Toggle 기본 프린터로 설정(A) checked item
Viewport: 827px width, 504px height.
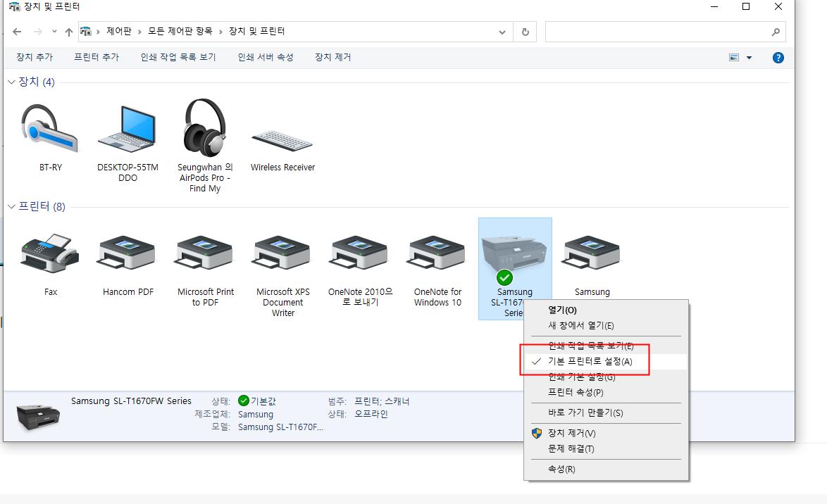[x=606, y=361]
